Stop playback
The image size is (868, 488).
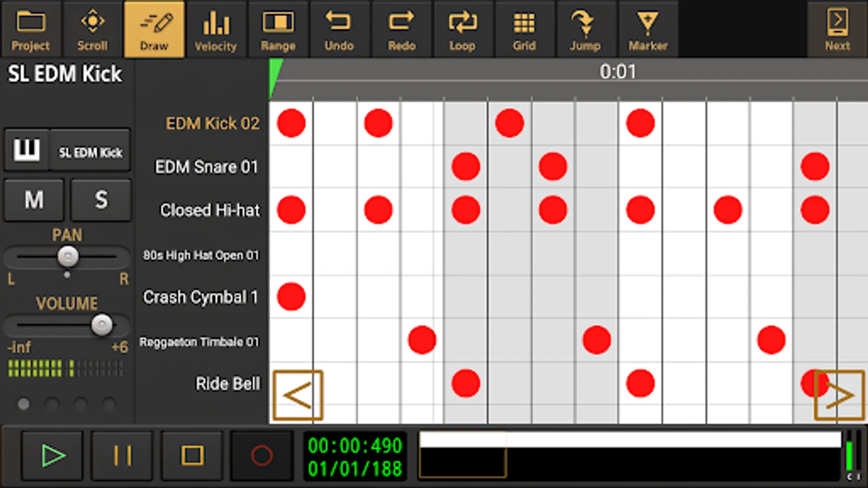tap(192, 455)
